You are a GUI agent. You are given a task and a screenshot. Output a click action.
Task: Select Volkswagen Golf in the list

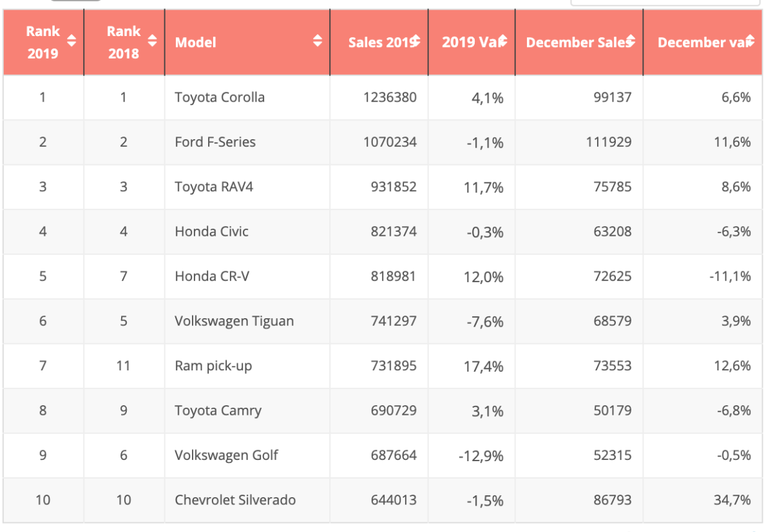point(226,455)
